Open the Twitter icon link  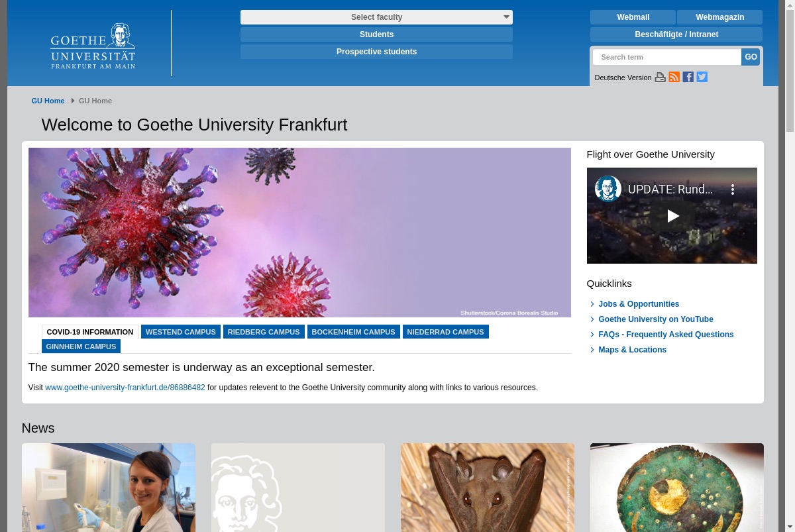(702, 77)
